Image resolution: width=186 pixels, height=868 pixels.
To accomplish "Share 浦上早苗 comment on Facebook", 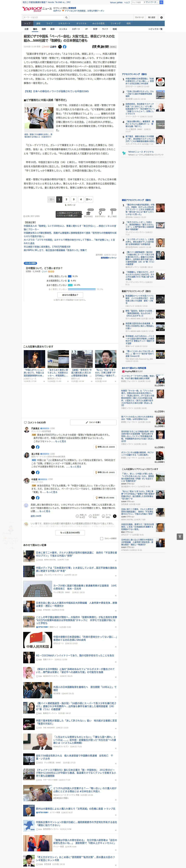I will tap(38, 472).
